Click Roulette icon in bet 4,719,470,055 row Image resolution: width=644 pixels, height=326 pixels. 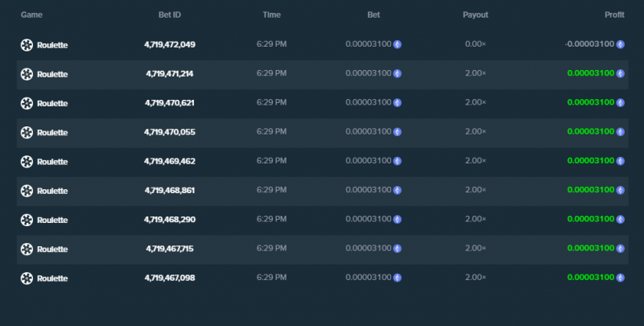pos(27,132)
